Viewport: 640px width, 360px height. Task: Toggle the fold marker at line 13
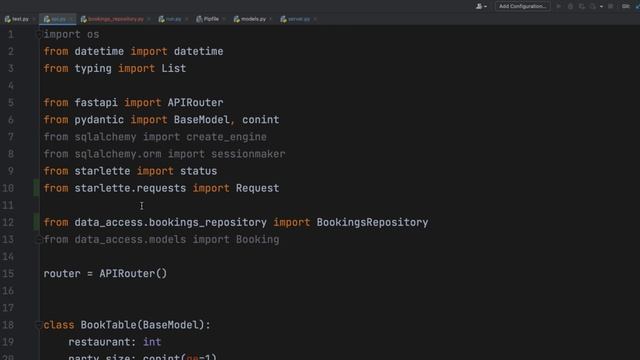pos(39,240)
